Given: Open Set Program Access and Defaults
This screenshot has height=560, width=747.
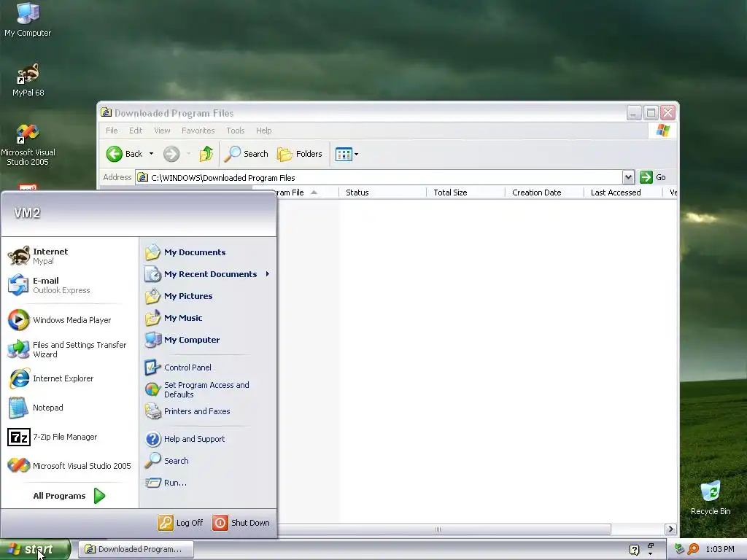Looking at the screenshot, I should [x=208, y=389].
